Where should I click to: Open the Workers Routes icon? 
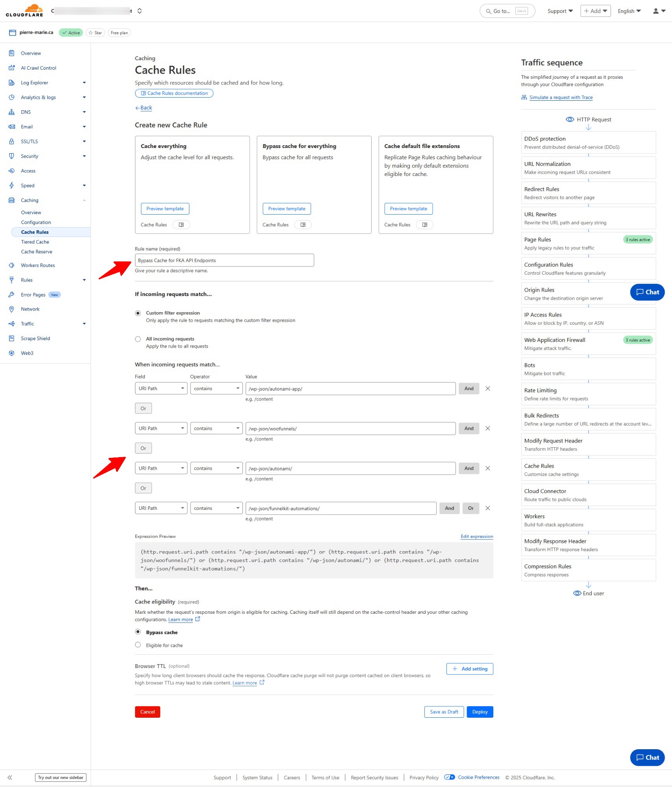click(11, 265)
